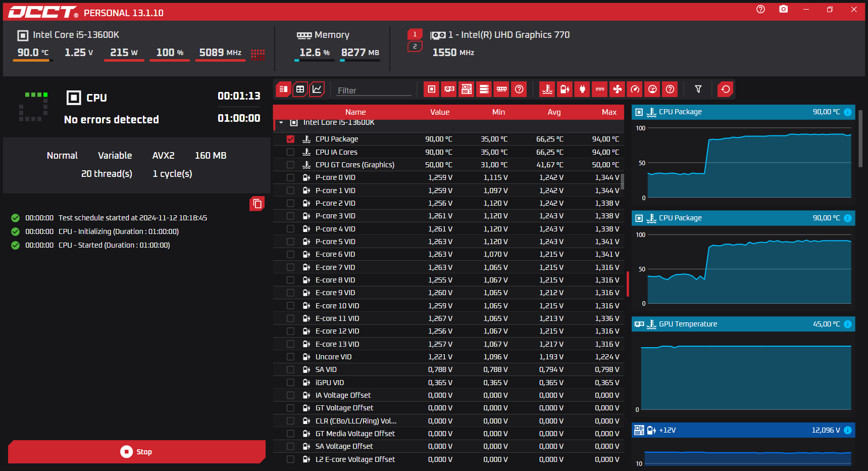868x471 pixels.
Task: Toggle the unknown hardware filter
Action: point(519,89)
